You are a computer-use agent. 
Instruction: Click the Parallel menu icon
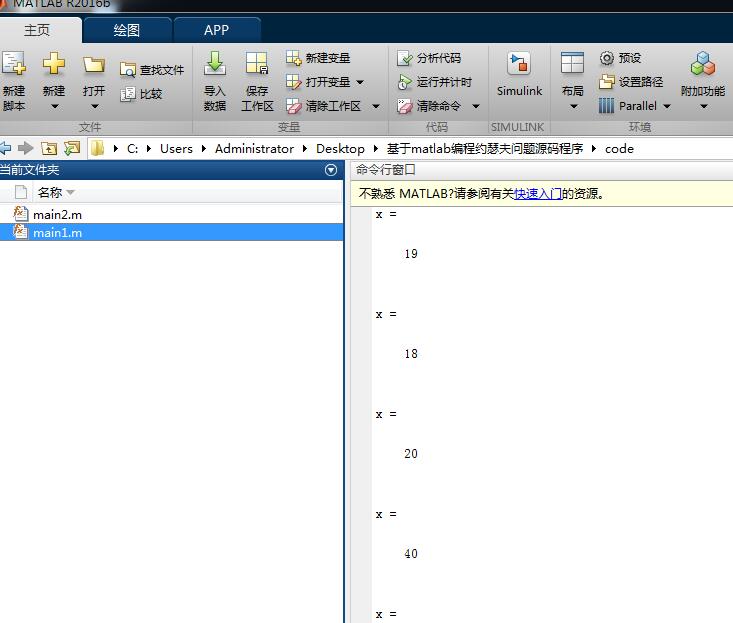[606, 106]
